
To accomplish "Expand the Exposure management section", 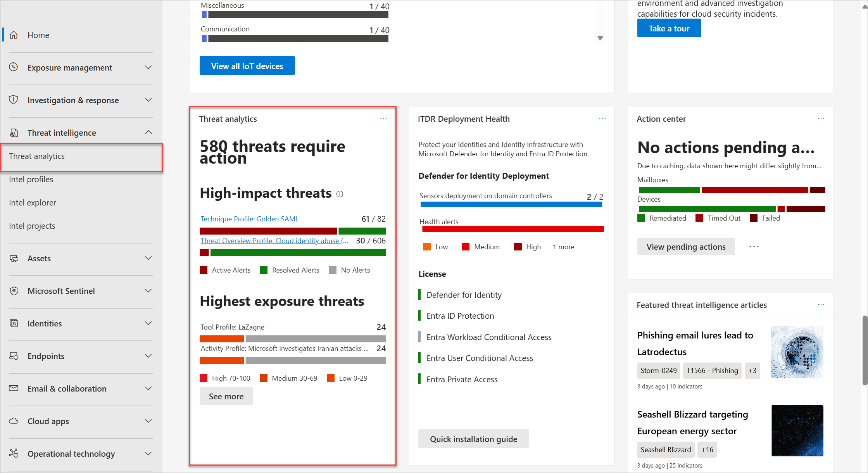I will 148,67.
